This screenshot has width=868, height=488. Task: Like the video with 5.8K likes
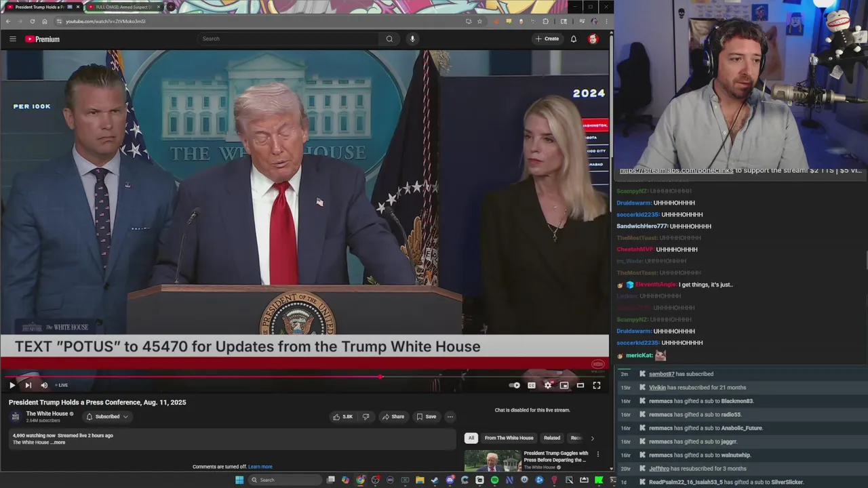pyautogui.click(x=342, y=417)
